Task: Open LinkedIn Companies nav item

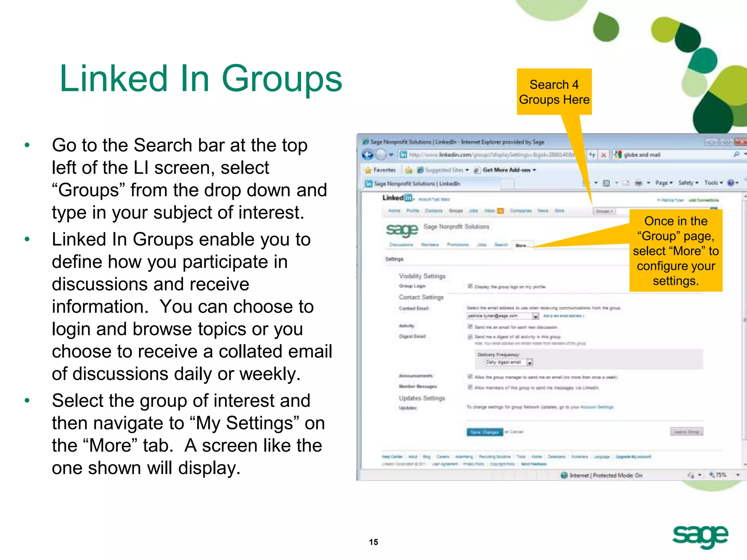Action: (520, 211)
